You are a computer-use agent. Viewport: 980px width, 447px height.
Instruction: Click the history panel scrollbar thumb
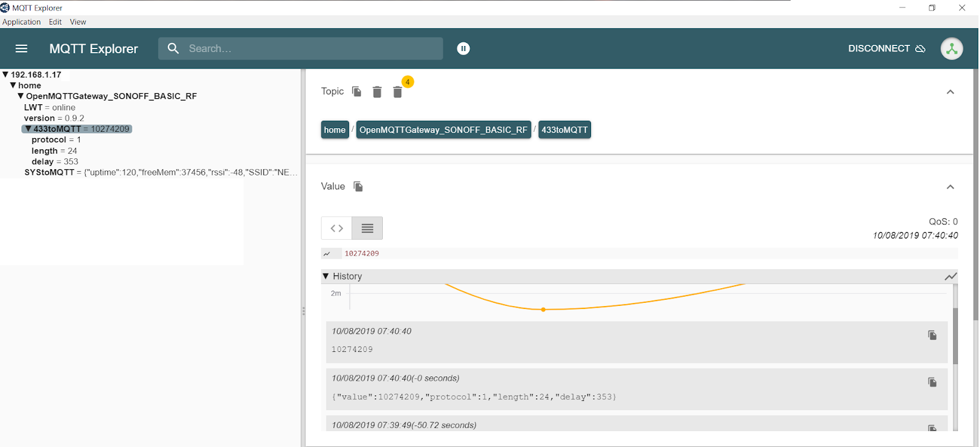point(955,336)
